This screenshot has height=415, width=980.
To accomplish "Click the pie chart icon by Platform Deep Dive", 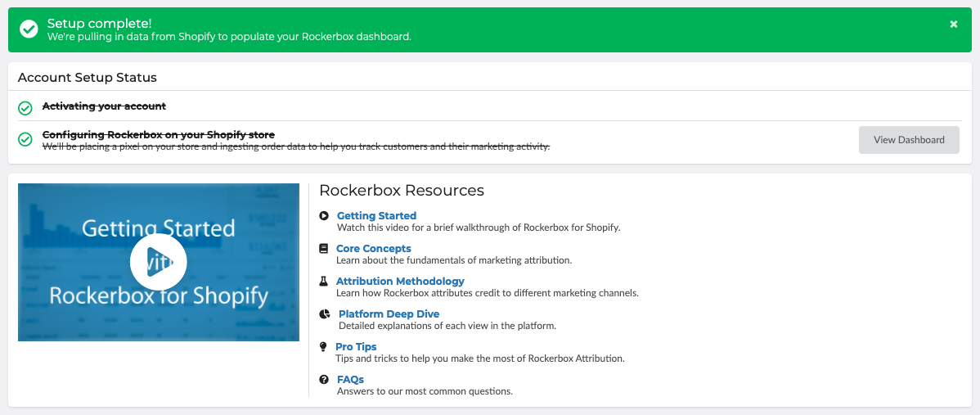I will click(325, 314).
